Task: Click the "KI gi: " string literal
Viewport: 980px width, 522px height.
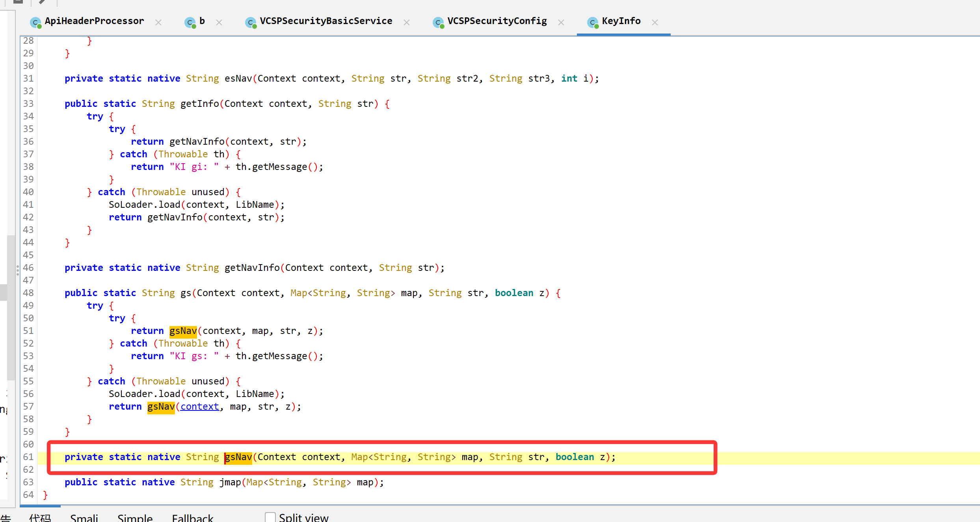Action: [x=194, y=167]
